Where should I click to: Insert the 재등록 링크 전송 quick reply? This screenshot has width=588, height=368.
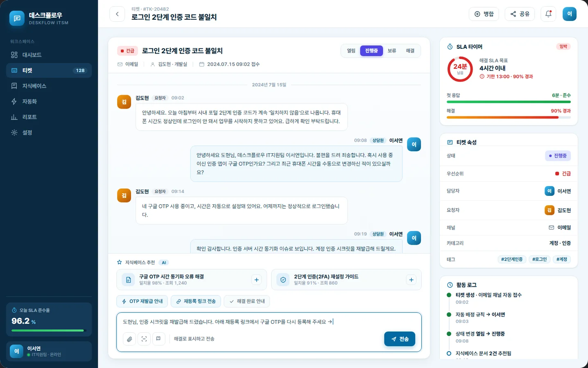pyautogui.click(x=196, y=301)
